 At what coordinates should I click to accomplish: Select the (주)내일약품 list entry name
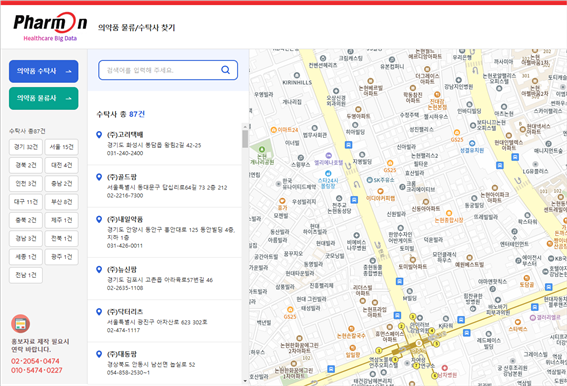click(125, 219)
